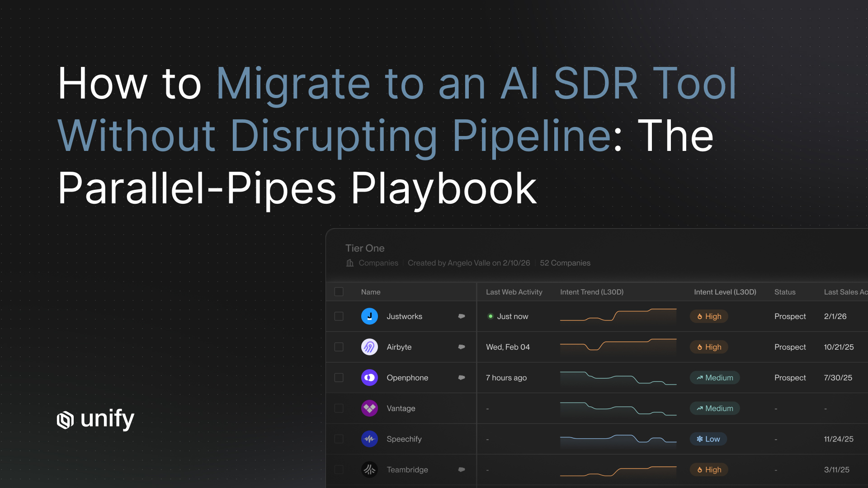This screenshot has height=488, width=868.
Task: Click Prospect status in Justworks row
Action: [790, 316]
